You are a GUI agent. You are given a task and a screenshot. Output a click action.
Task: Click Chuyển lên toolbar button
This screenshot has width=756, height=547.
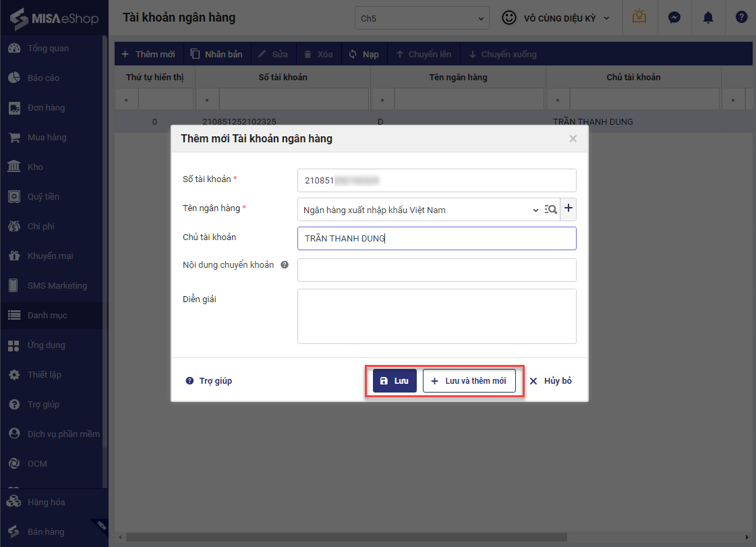[424, 54]
